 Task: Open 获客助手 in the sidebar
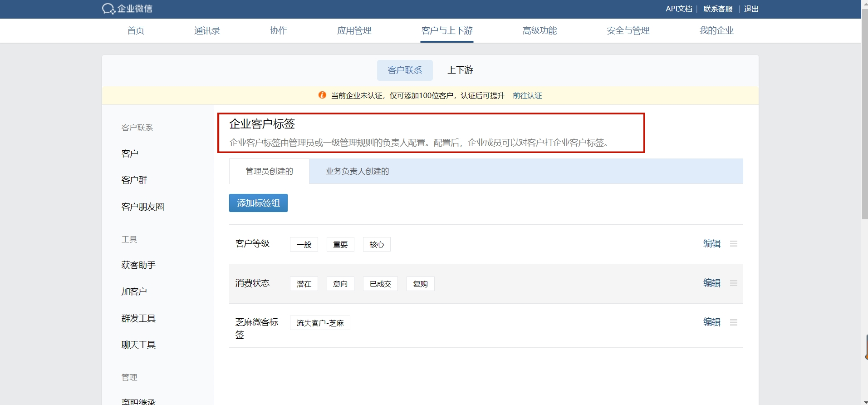click(x=138, y=265)
